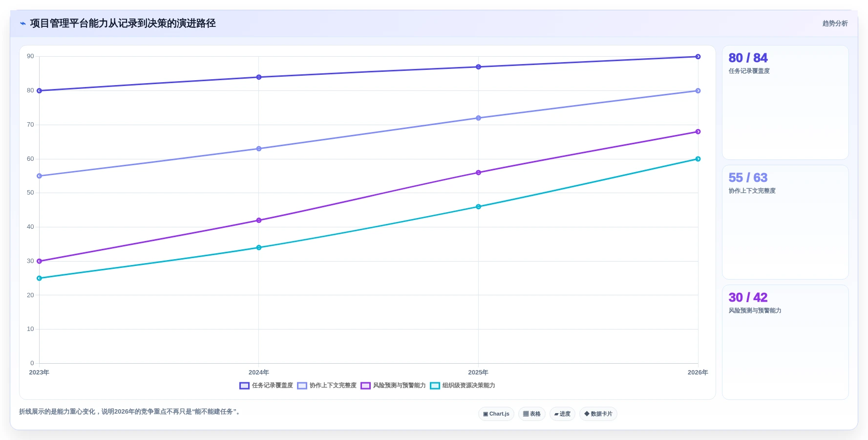Click the legend text 任务记录覆盖度

273,386
